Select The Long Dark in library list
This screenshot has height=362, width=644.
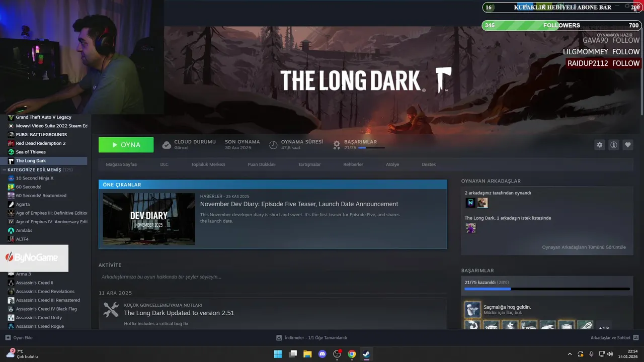44,161
